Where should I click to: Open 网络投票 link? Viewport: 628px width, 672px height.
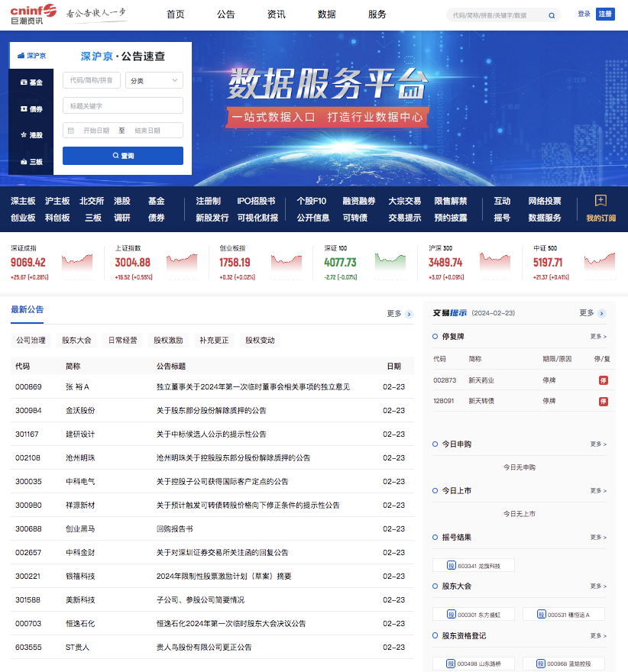coord(545,201)
